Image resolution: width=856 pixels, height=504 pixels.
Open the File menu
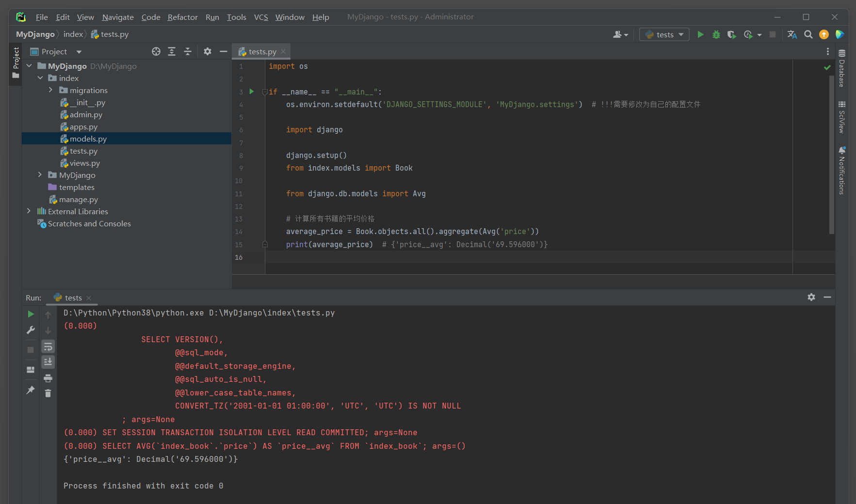[42, 17]
